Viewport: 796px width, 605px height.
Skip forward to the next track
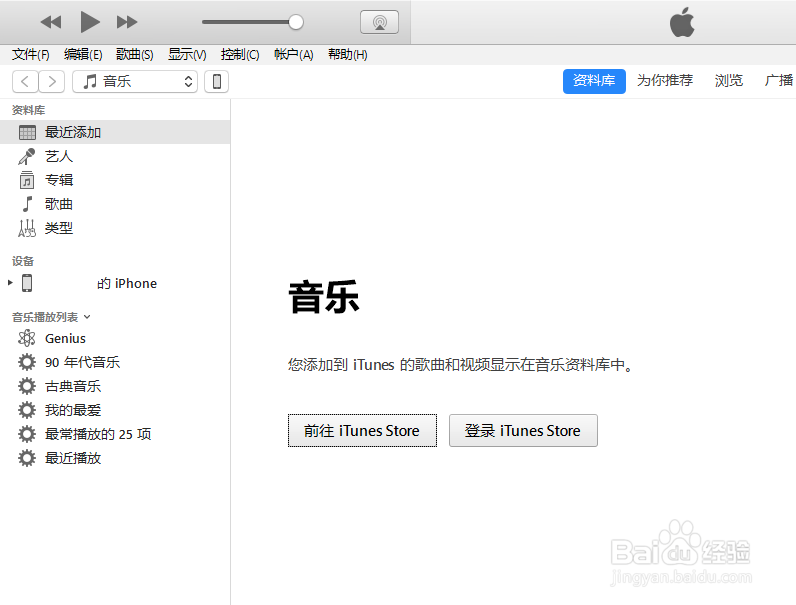pos(127,22)
